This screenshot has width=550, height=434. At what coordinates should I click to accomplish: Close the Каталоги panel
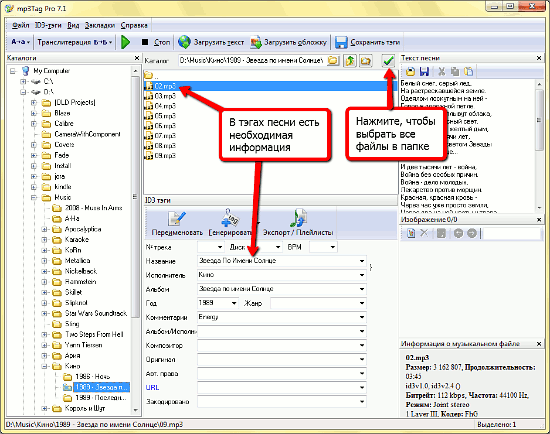click(137, 58)
